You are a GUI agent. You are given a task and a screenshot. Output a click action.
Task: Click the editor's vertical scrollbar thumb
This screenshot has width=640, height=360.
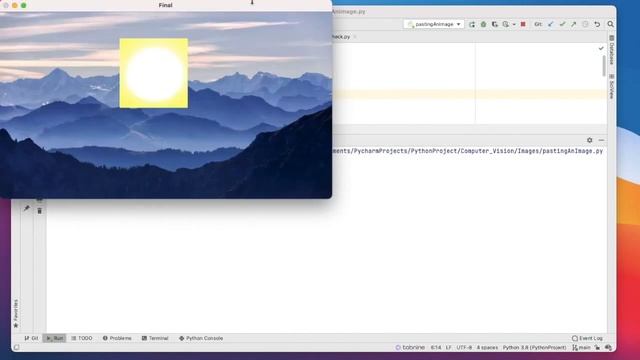(604, 65)
